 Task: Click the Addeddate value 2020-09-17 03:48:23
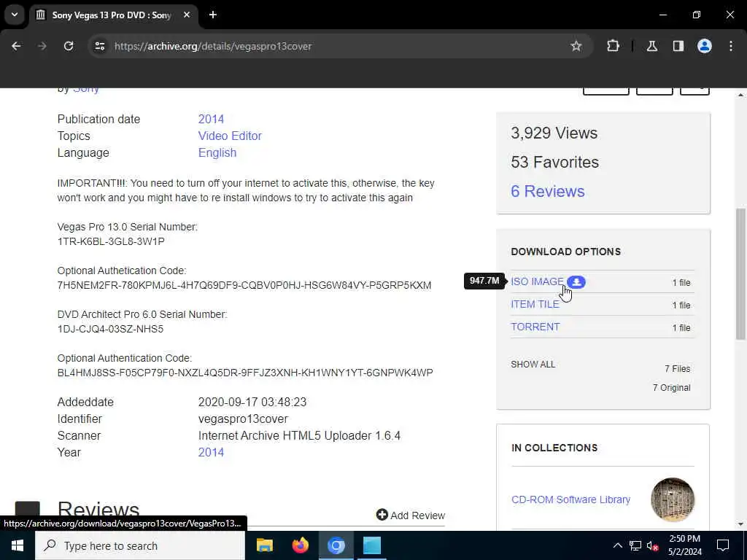(252, 402)
